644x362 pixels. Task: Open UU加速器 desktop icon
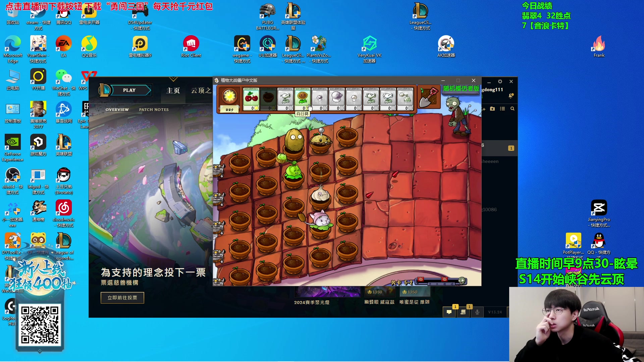click(x=268, y=46)
